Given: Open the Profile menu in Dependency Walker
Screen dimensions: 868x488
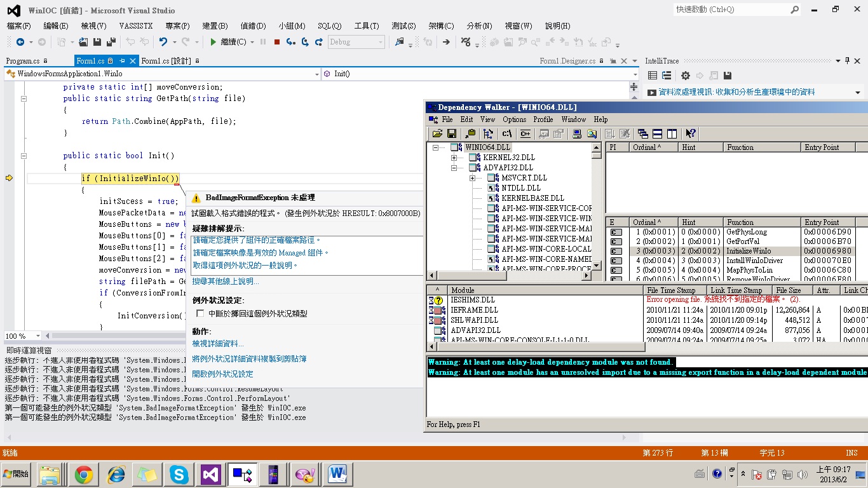Looking at the screenshot, I should pos(543,119).
